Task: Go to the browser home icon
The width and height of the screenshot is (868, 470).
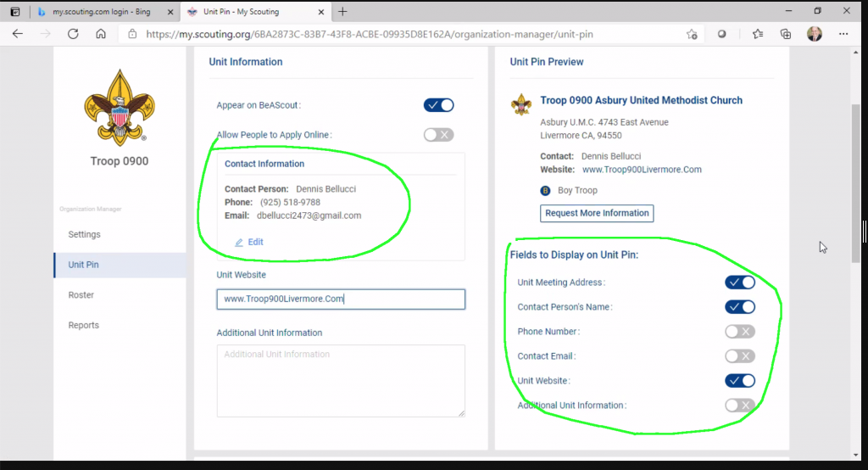Action: 101,34
